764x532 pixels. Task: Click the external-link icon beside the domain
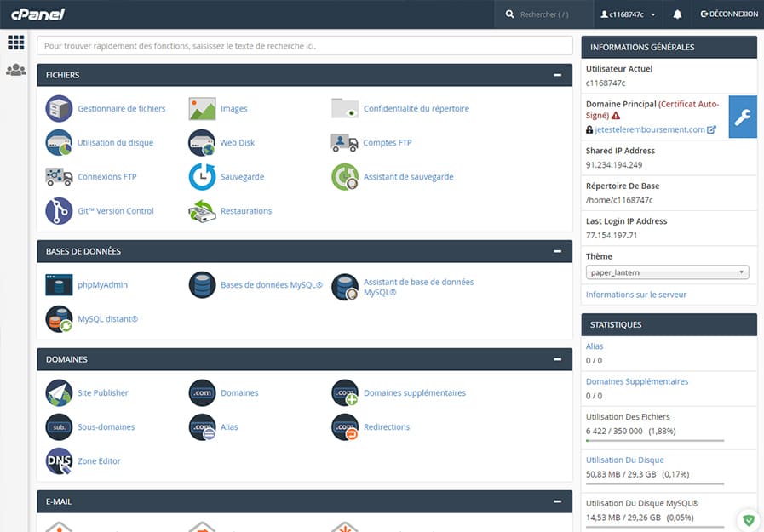[711, 129]
